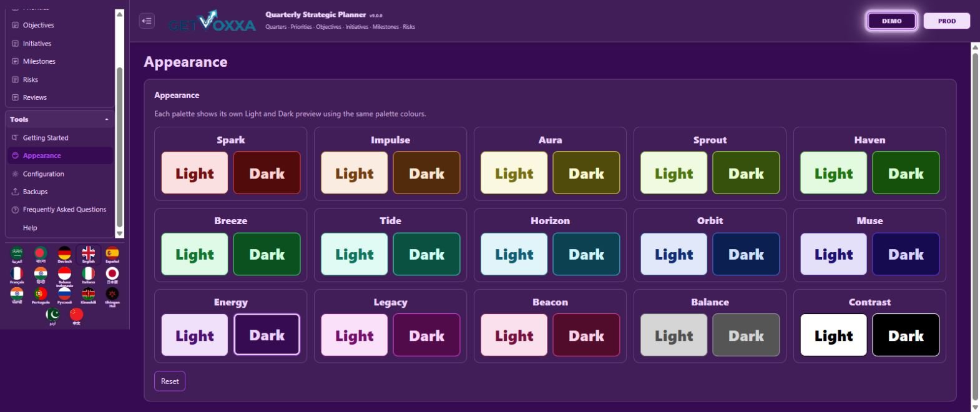Apply the Haven Dark theme

(x=906, y=173)
